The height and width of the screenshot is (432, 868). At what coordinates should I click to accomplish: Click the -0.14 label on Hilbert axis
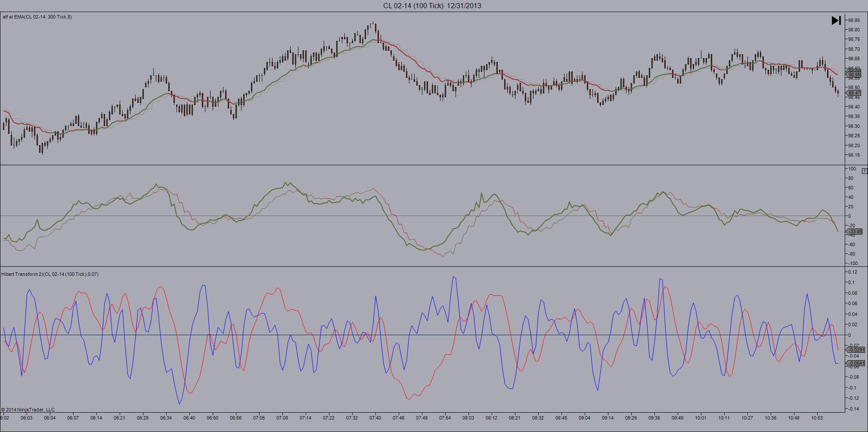pyautogui.click(x=854, y=409)
